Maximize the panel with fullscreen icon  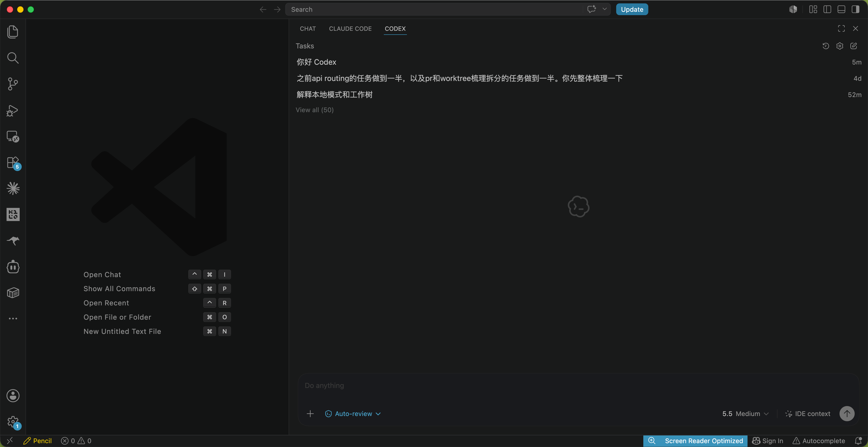tap(841, 29)
